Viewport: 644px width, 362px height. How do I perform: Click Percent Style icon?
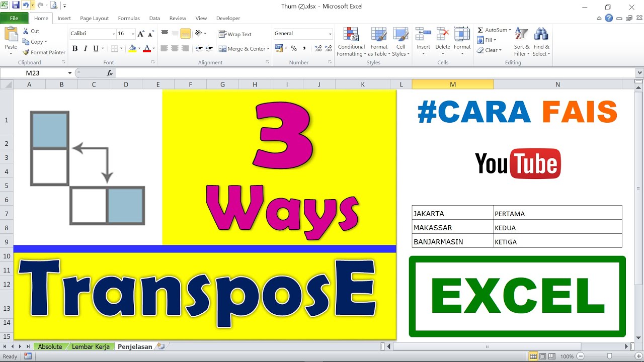point(294,49)
